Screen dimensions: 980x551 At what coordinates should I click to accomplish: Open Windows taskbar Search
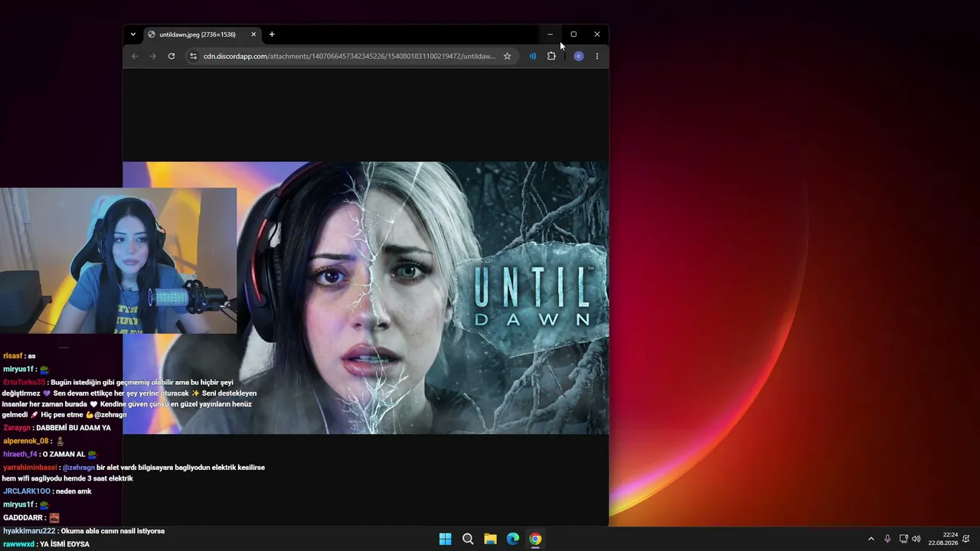tap(468, 539)
